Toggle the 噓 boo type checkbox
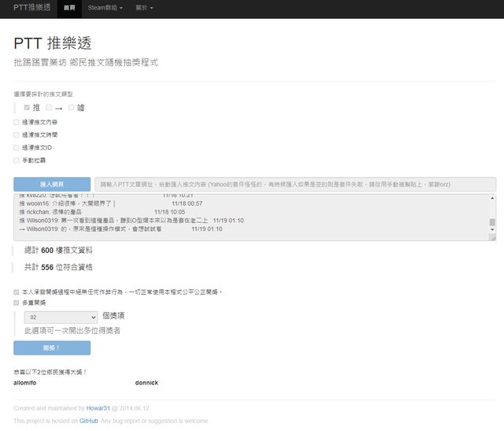504x431 pixels. 71,107
